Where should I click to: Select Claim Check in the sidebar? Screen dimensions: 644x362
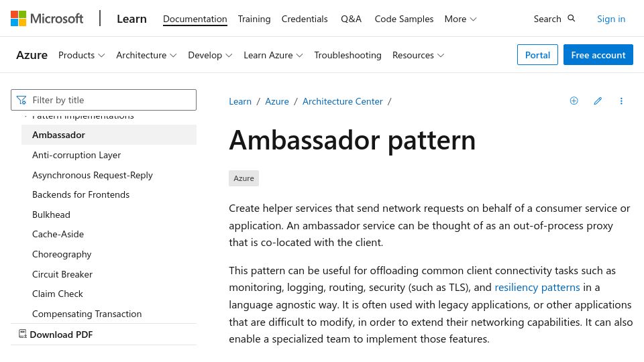click(58, 294)
